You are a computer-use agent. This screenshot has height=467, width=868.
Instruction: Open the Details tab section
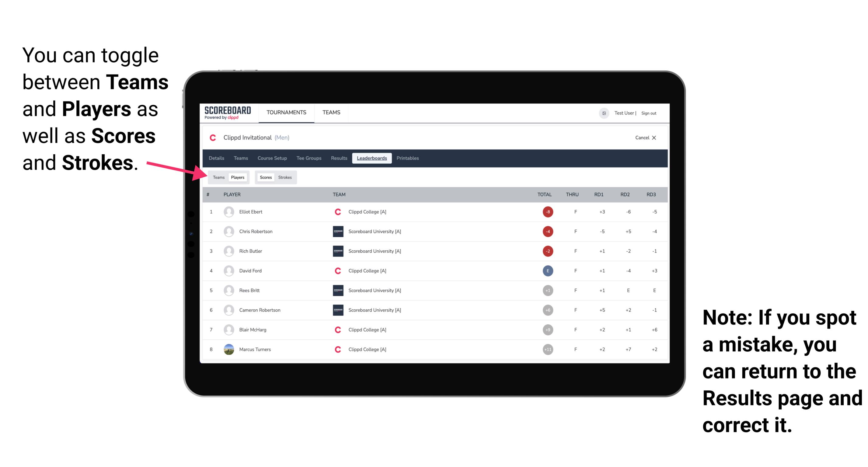(217, 158)
